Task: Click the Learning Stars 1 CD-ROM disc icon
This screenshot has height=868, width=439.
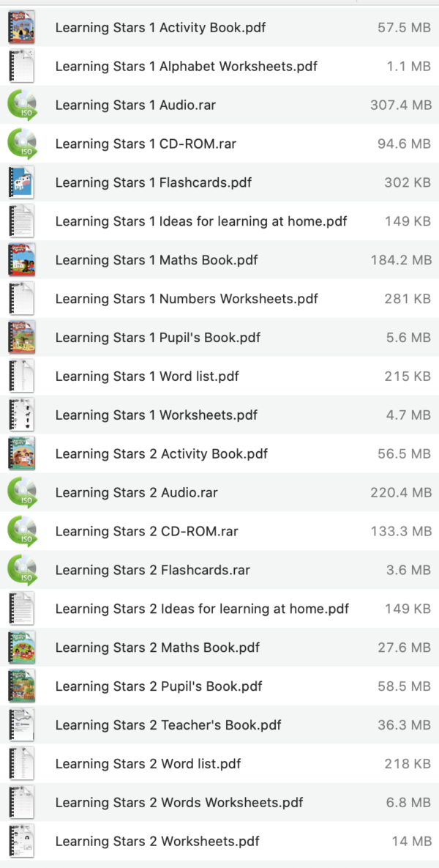Action: click(x=21, y=144)
